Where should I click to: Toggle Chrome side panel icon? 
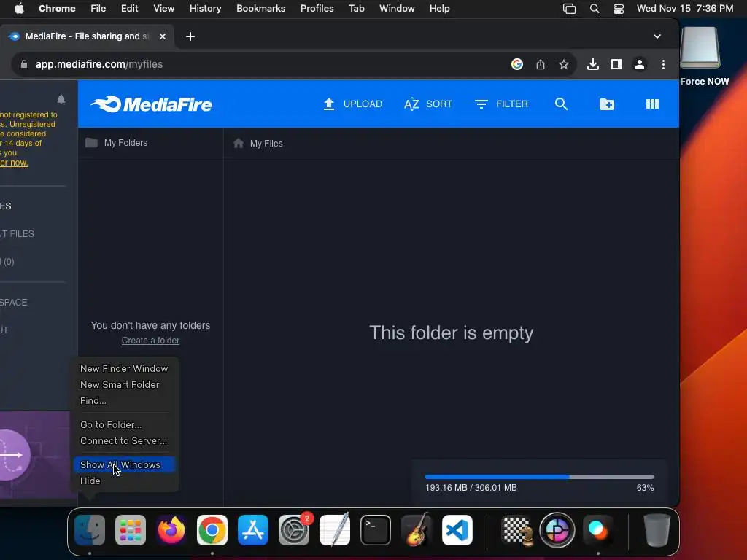point(616,64)
